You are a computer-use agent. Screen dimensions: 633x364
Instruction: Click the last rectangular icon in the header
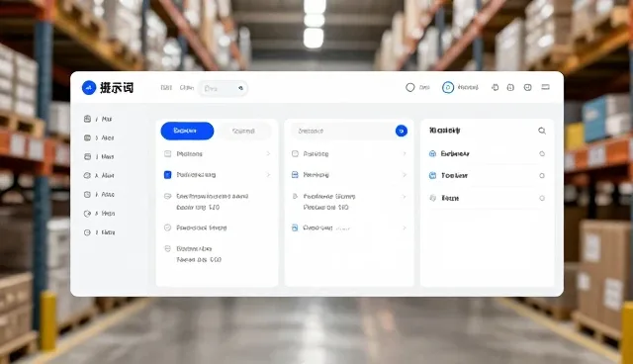[545, 87]
